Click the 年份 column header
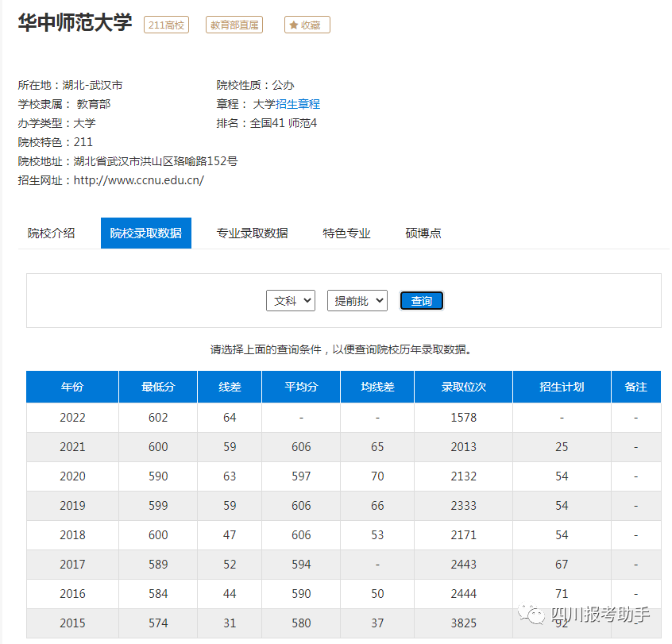Screen dimensions: 672x644 pos(72,387)
